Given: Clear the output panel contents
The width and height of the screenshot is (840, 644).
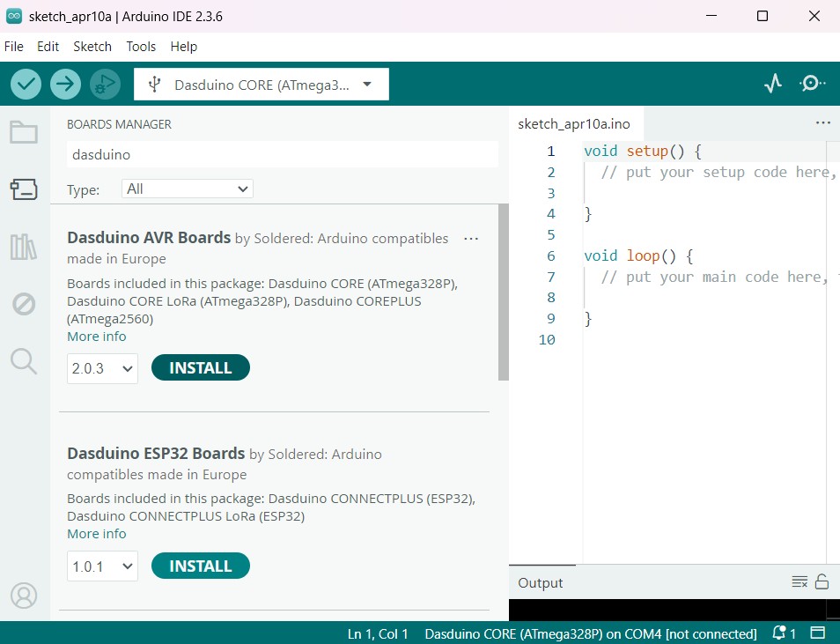Looking at the screenshot, I should [799, 581].
